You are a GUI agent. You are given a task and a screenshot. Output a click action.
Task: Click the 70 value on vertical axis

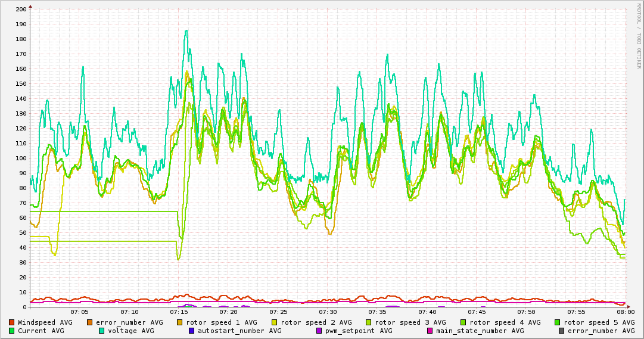pos(23,203)
